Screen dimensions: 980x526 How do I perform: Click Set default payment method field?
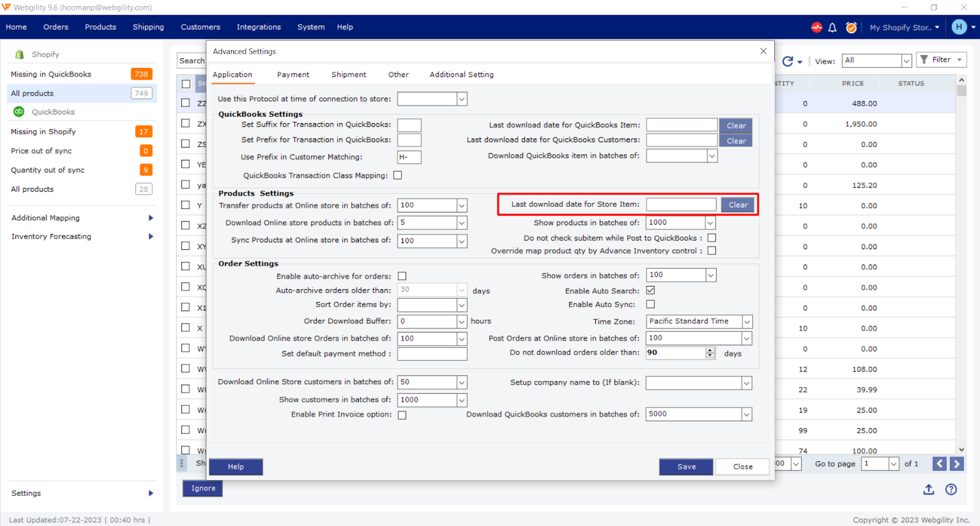coord(432,354)
